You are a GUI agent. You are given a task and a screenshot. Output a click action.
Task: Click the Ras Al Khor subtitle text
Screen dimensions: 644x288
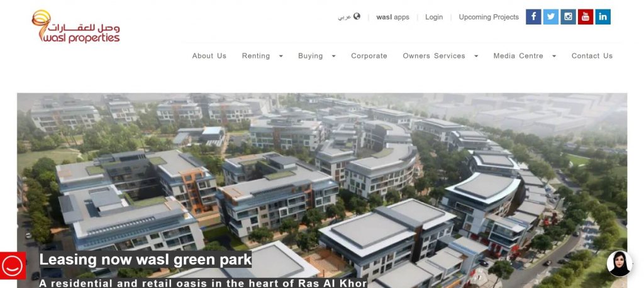pyautogui.click(x=203, y=283)
